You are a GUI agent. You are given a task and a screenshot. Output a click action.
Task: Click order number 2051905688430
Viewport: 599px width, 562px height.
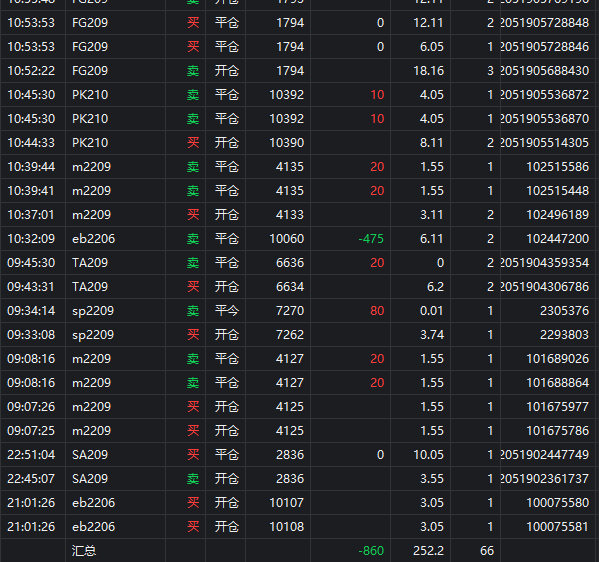(x=545, y=71)
